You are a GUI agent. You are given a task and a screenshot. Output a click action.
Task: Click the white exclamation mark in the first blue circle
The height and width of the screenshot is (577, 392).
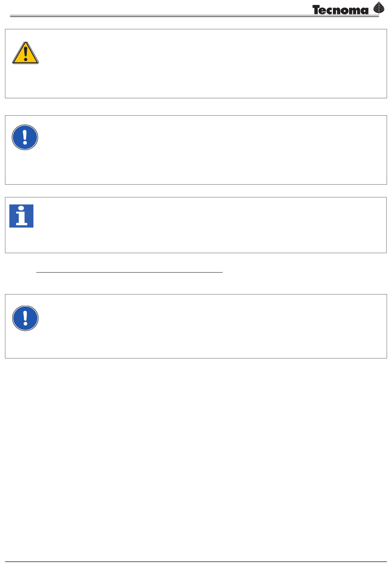[25, 137]
